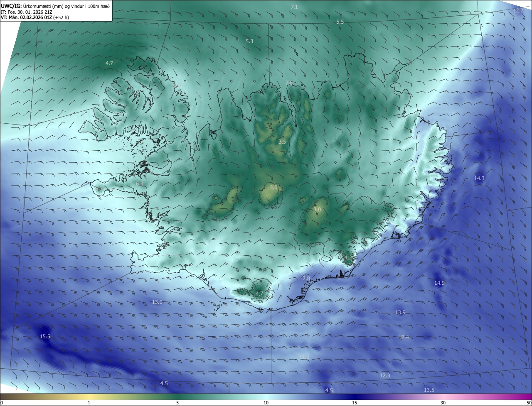Click the map value label "14.9"

[440, 283]
